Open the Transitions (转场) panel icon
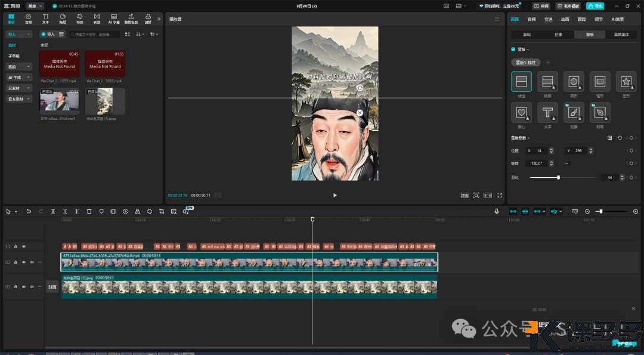This screenshot has height=355, width=644. coord(97,18)
